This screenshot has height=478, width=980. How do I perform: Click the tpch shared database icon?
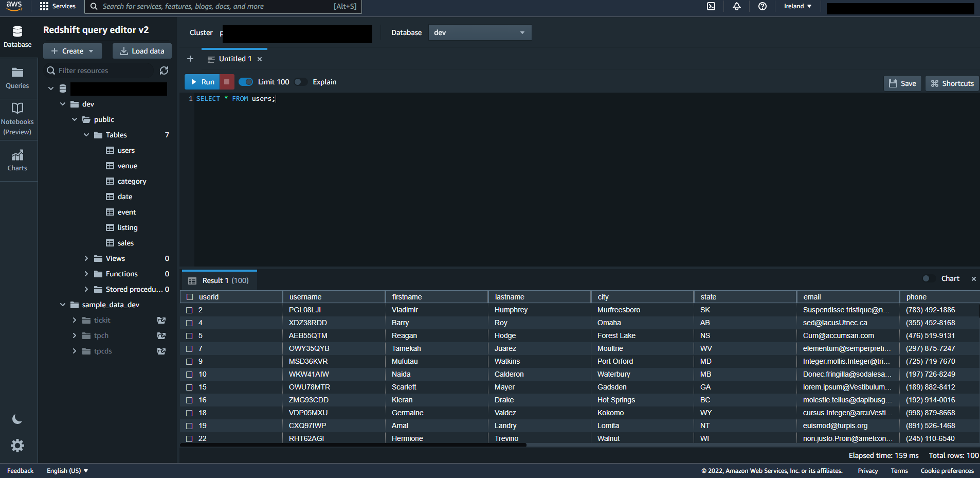point(161,335)
